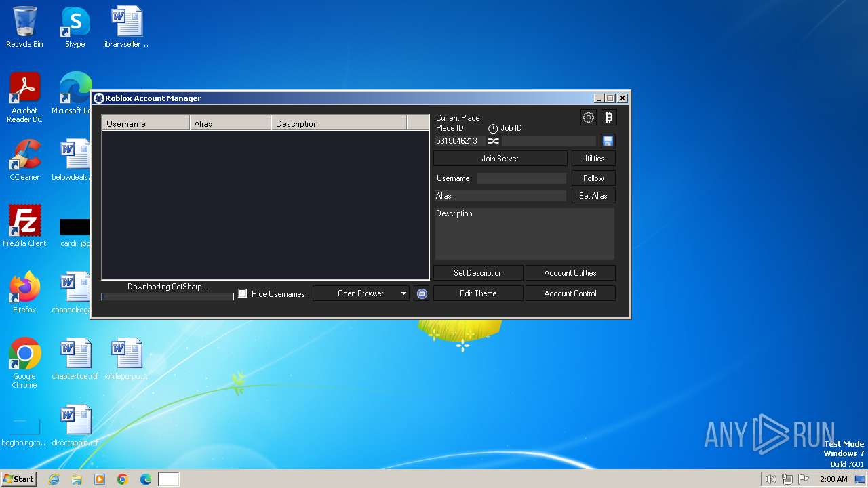Click the network icon in system tray
This screenshot has width=868, height=488.
(787, 479)
